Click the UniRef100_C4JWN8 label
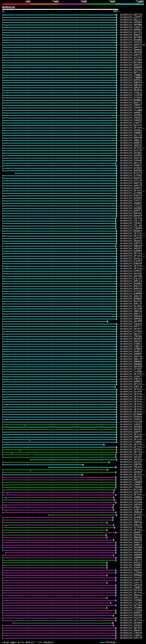The height and width of the screenshot is (644, 146). (x=131, y=110)
